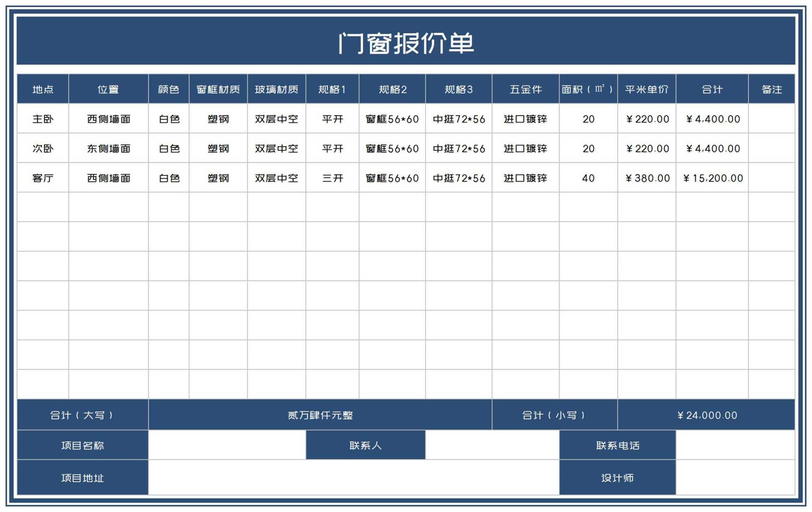This screenshot has width=812, height=512.
Task: Click ¥220.00 in the 主卧 row
Action: [x=647, y=119]
